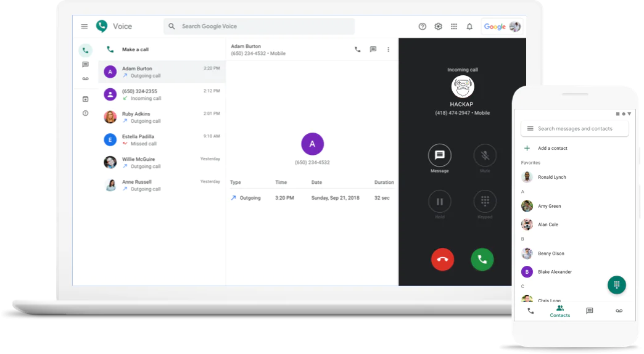Click the Message button on incoming call

(x=439, y=155)
